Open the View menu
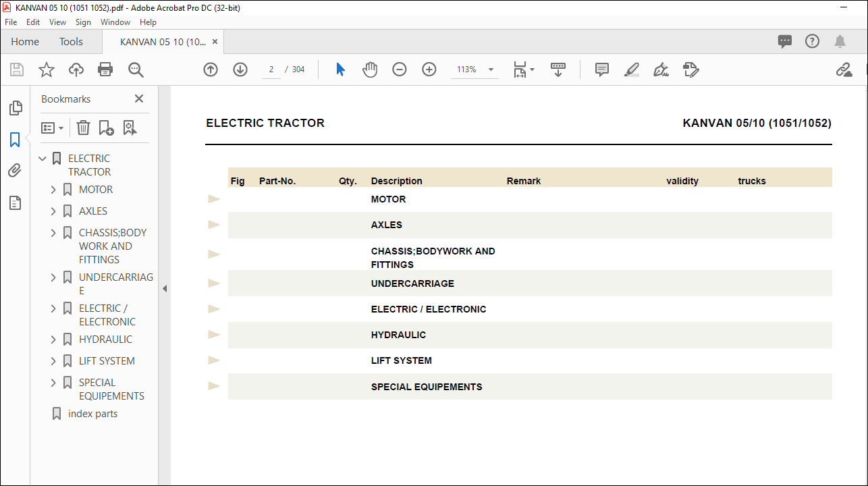 coord(57,22)
